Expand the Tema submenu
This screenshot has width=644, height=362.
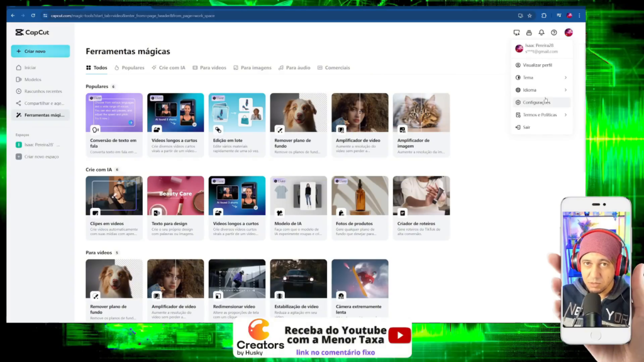point(541,77)
